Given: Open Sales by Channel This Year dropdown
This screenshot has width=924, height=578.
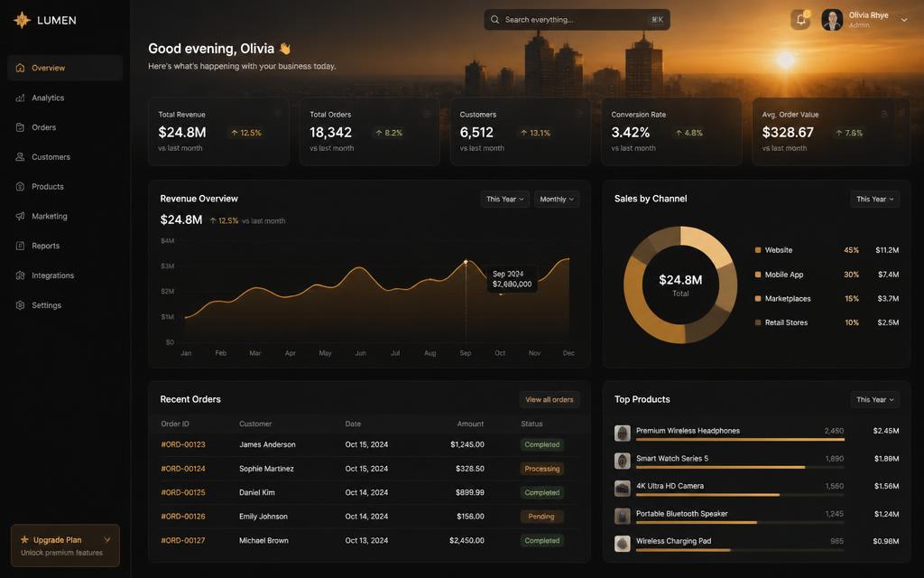Looking at the screenshot, I should pyautogui.click(x=875, y=200).
